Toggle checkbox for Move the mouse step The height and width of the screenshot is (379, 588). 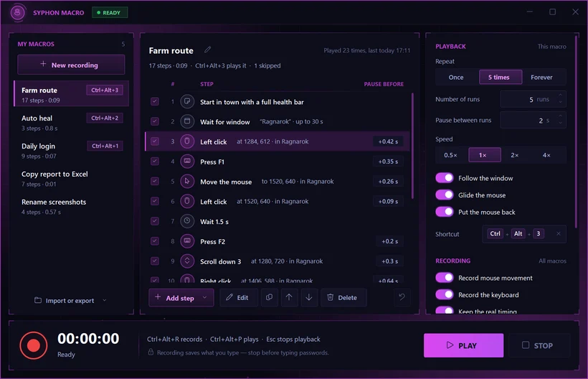(x=154, y=181)
